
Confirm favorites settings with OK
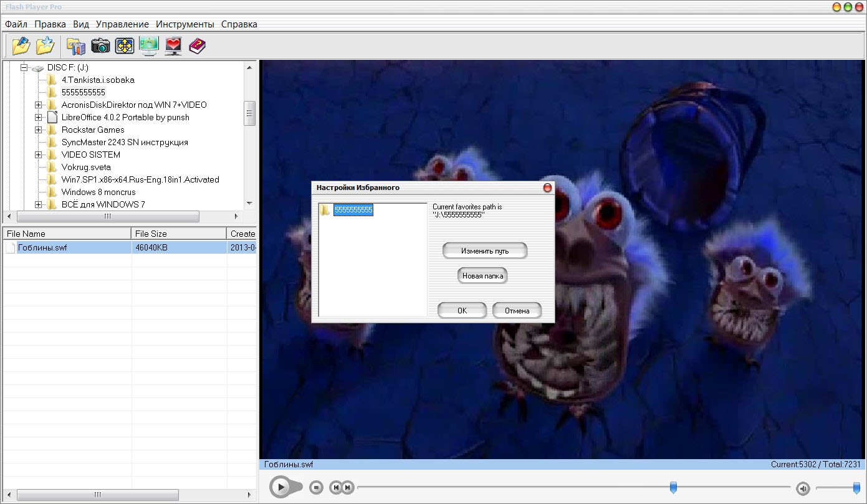[462, 310]
